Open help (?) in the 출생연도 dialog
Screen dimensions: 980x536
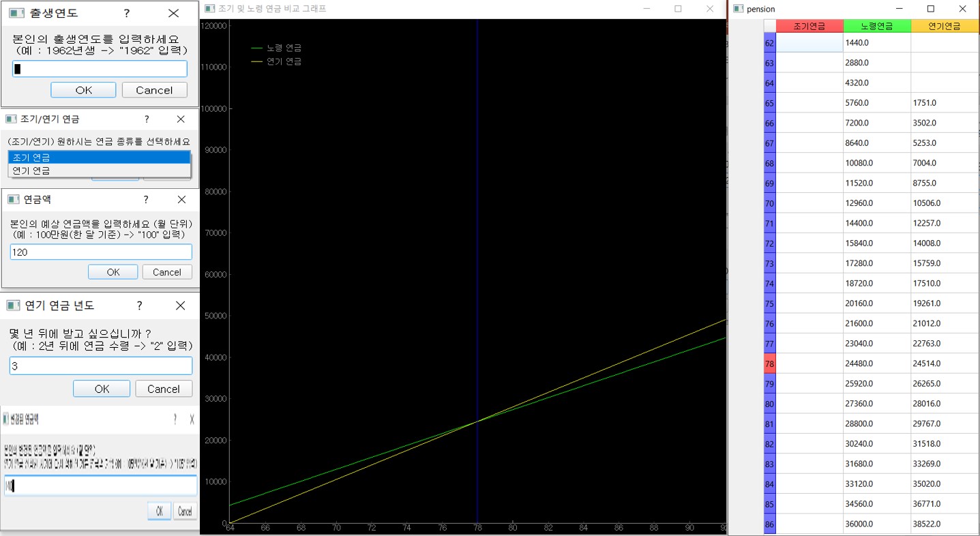(126, 13)
